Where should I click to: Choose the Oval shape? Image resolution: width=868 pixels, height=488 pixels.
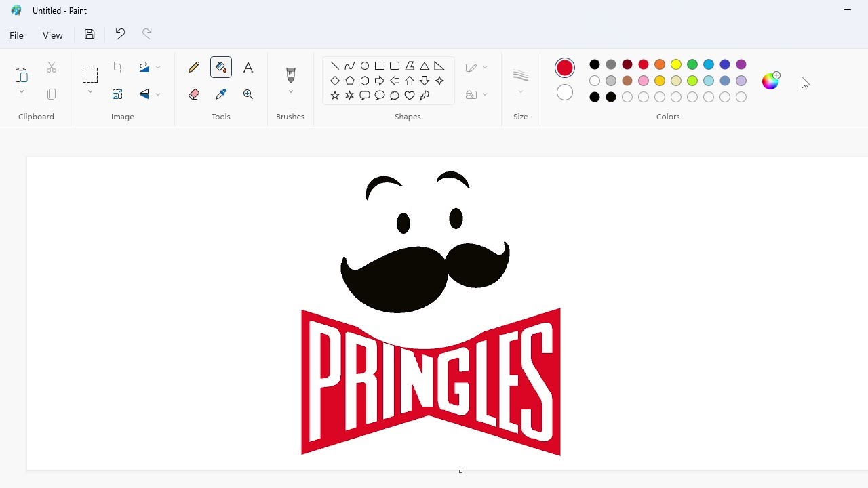tap(365, 66)
